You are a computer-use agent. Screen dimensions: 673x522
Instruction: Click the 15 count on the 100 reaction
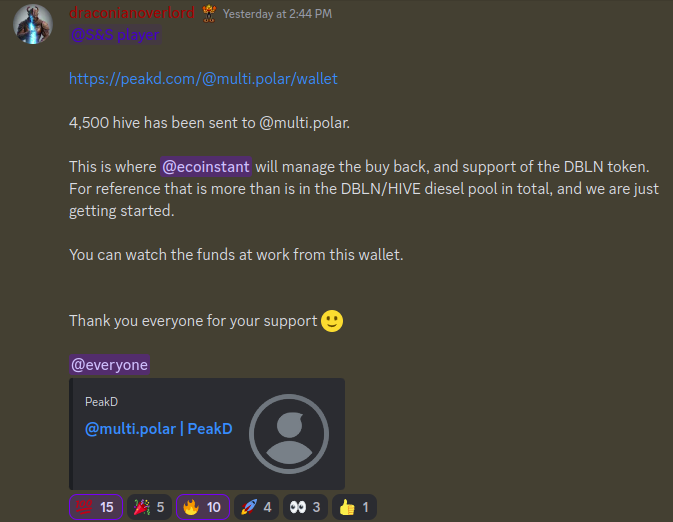pyautogui.click(x=106, y=507)
